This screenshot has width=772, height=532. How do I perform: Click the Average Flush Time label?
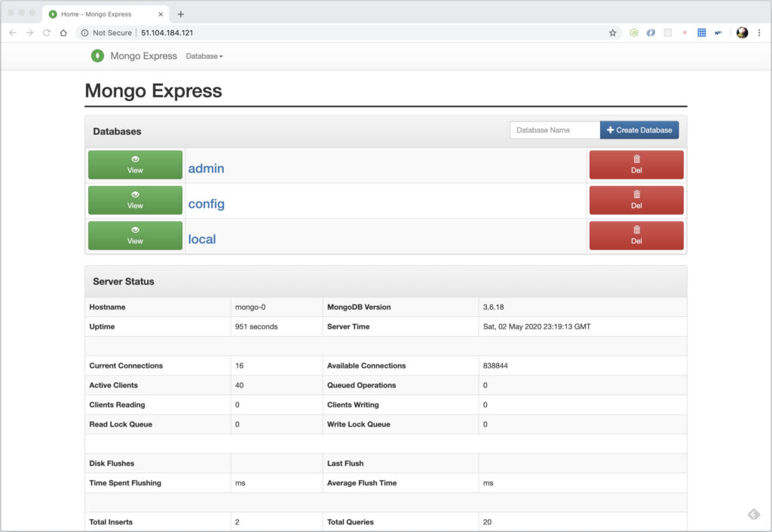[362, 483]
